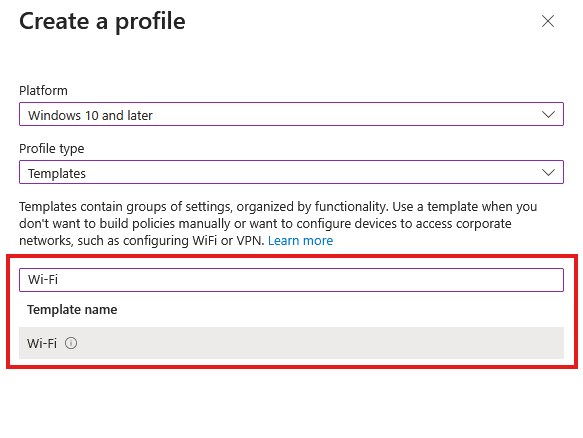Select the Templates value text
The width and height of the screenshot is (583, 438).
pos(57,174)
